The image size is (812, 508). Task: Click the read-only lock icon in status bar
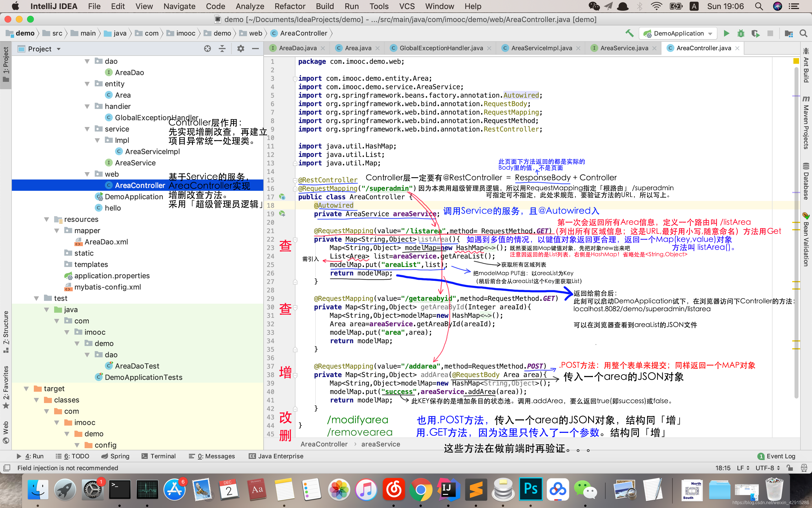(790, 468)
